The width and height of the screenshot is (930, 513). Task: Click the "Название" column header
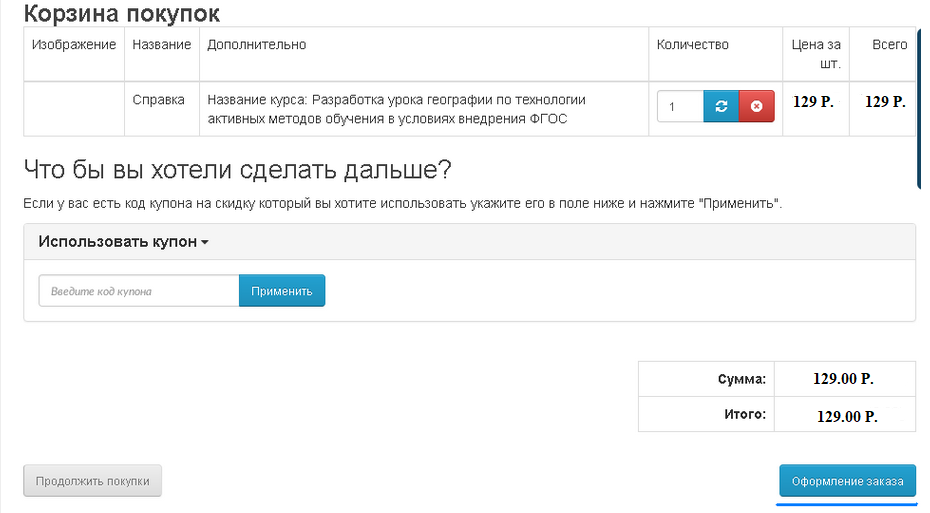pos(161,45)
